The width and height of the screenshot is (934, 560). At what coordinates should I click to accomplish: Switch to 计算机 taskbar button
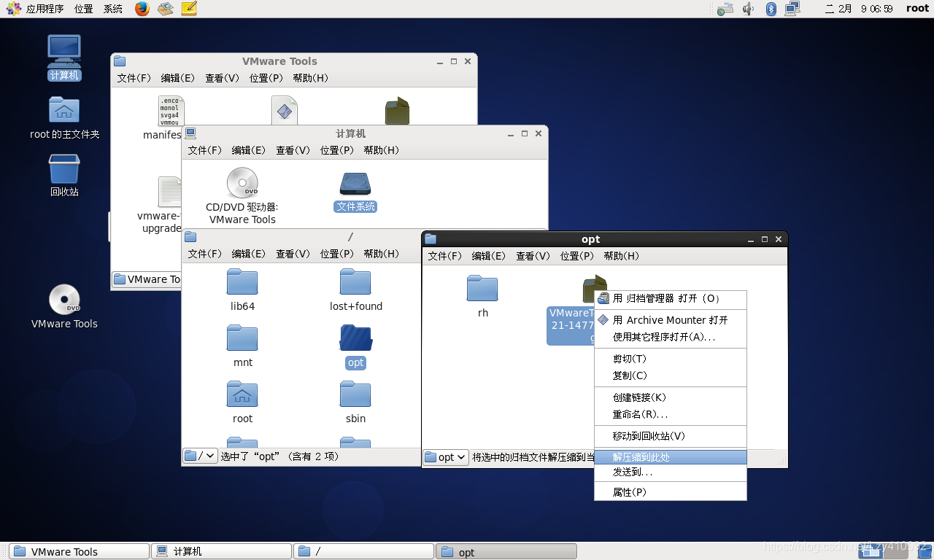[x=221, y=551]
